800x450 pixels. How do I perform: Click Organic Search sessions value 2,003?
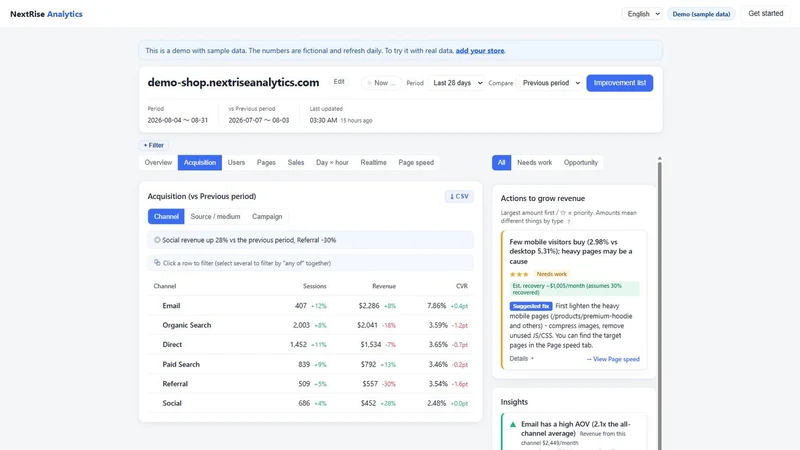301,325
